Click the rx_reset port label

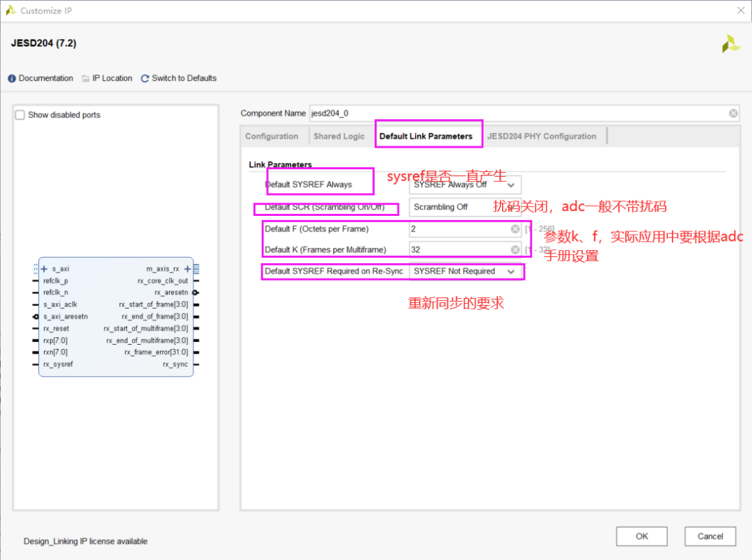click(x=56, y=329)
